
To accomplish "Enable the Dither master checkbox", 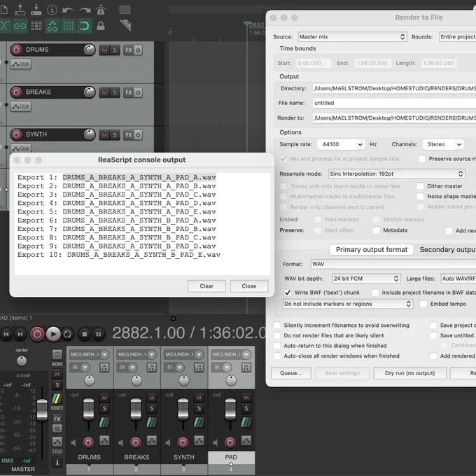I will (x=421, y=186).
